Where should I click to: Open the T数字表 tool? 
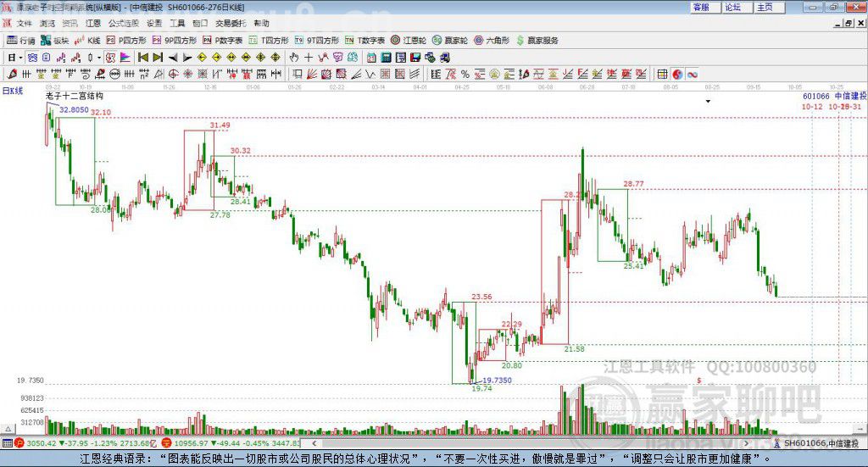364,41
